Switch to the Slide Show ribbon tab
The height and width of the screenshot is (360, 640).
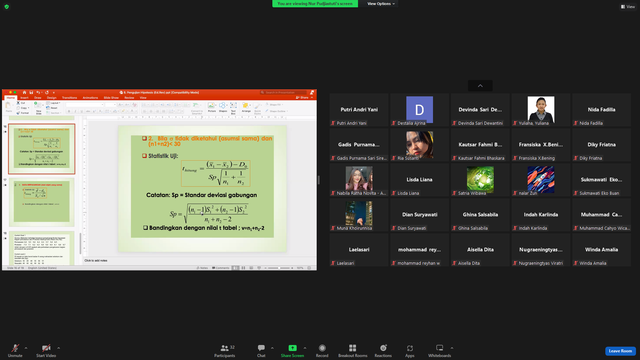[x=111, y=98]
